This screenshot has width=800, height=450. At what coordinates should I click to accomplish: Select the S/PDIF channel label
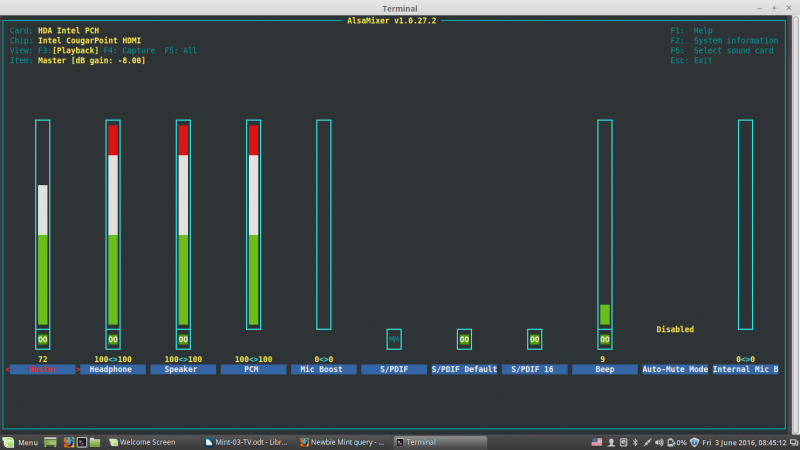click(x=394, y=369)
